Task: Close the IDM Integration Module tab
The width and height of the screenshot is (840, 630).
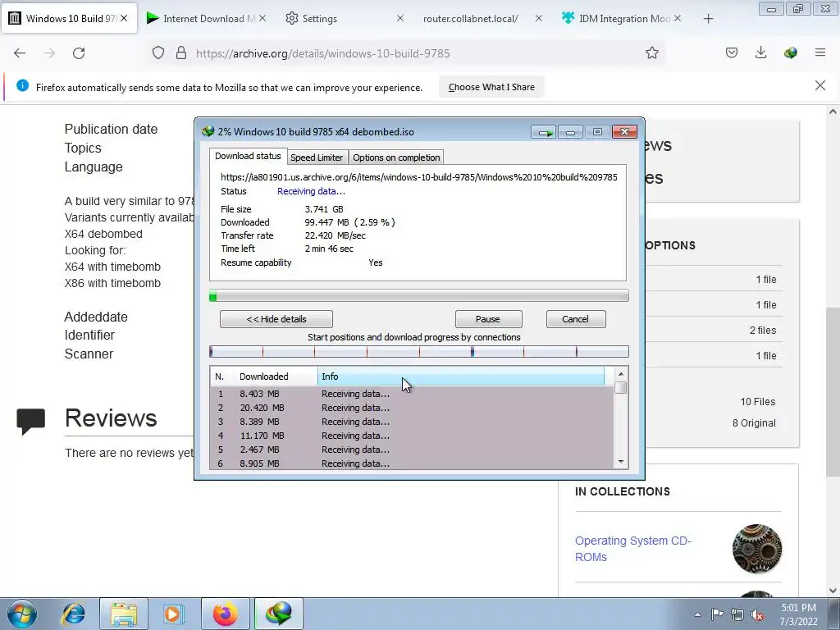Action: tap(678, 18)
